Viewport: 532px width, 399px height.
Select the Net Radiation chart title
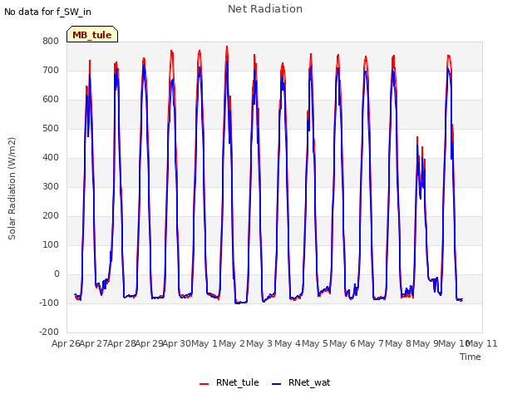click(x=265, y=9)
